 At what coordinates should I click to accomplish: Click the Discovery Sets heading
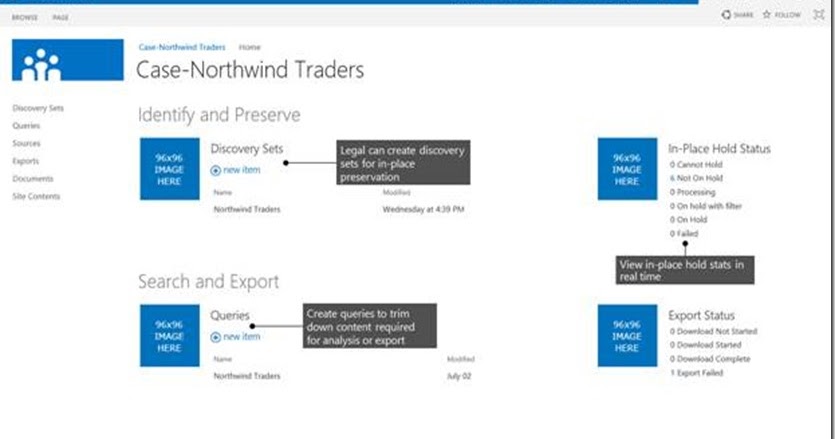(x=247, y=149)
